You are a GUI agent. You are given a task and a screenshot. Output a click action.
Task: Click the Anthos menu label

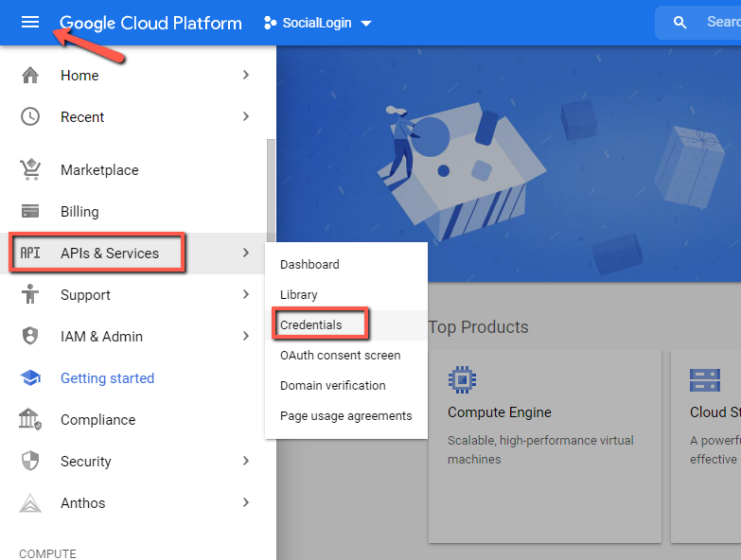(x=82, y=503)
